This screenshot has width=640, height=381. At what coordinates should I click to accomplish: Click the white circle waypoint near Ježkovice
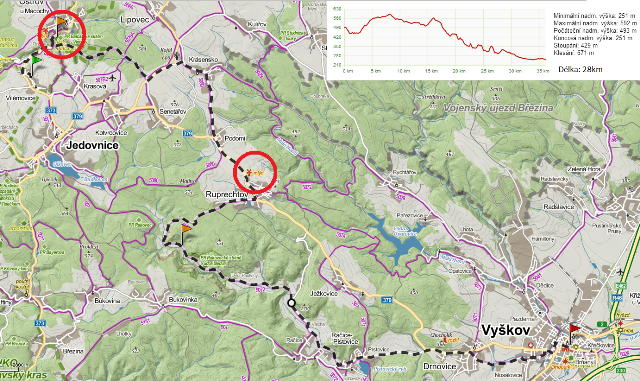point(291,303)
